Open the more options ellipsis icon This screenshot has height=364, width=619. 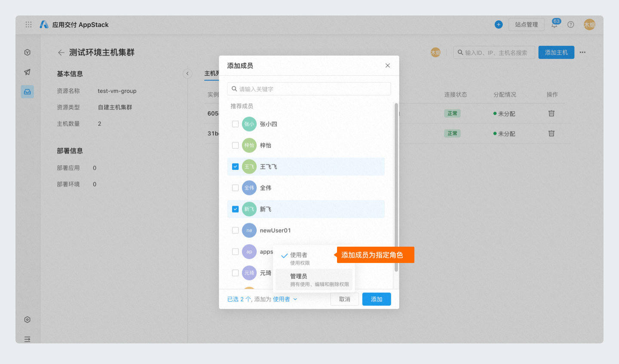582,52
